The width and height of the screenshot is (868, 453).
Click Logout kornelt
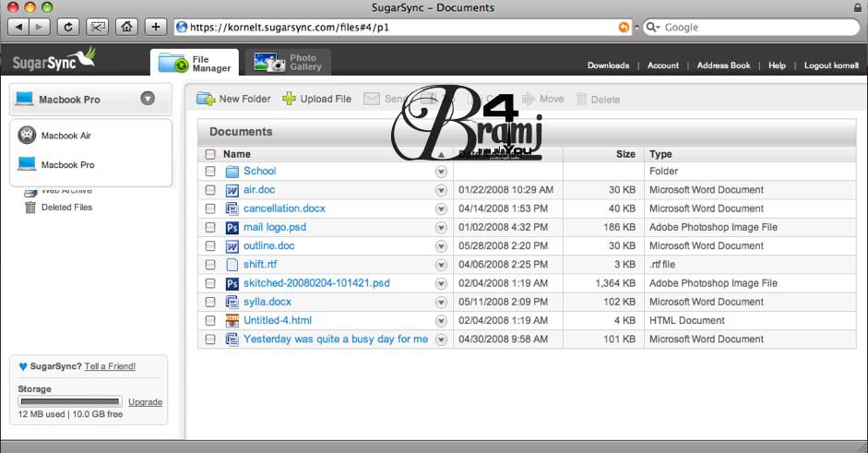(831, 66)
